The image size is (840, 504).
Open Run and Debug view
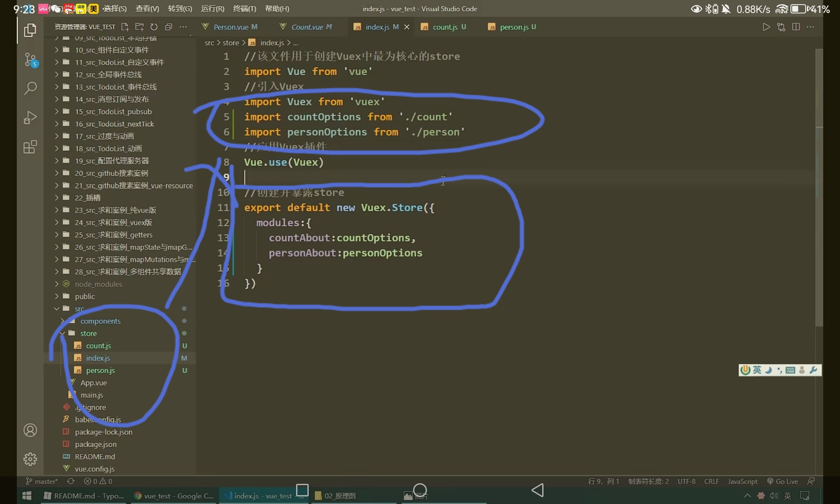click(30, 118)
